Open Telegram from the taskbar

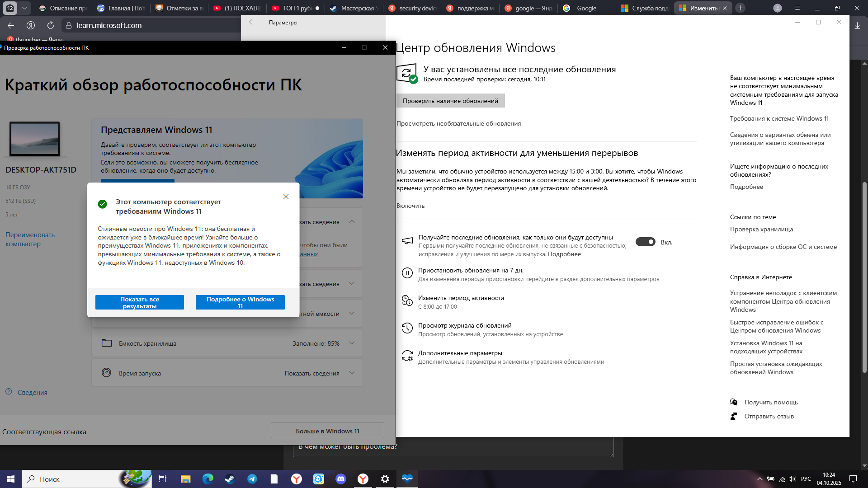click(x=252, y=479)
